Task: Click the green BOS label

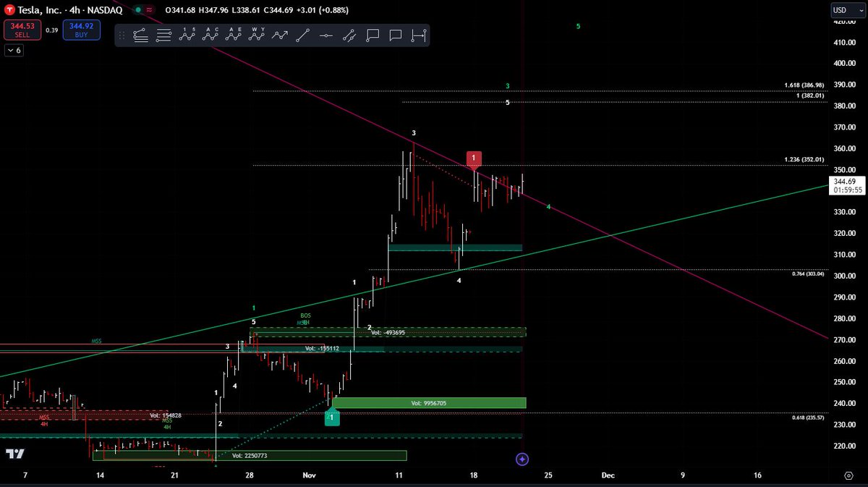Action: (x=305, y=316)
